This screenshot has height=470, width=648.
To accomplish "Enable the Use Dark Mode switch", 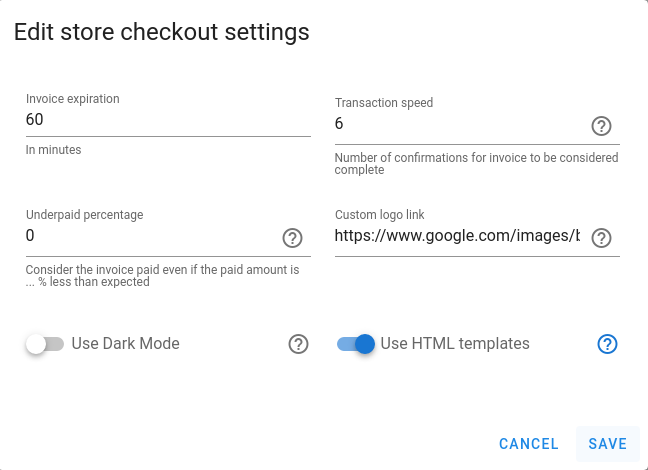I will click(45, 344).
